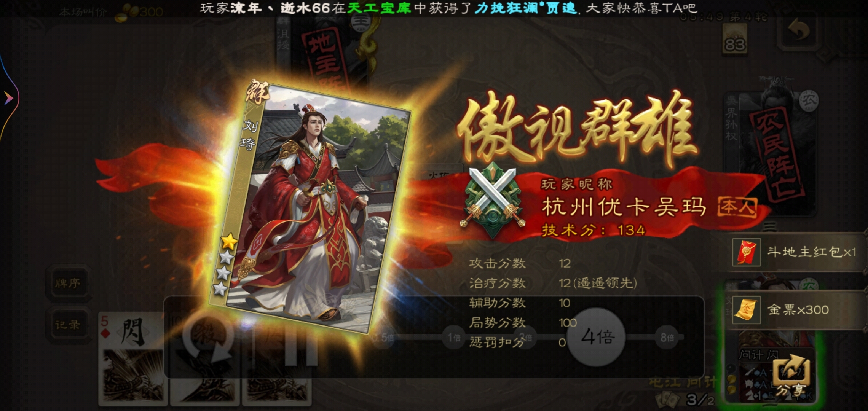Select the 1倍 multiplier marker
The width and height of the screenshot is (868, 411).
point(454,337)
